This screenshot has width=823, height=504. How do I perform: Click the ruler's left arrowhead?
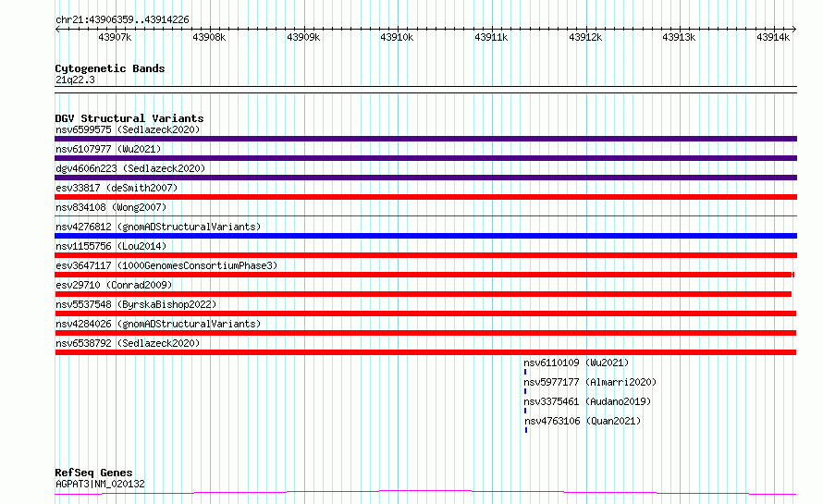(x=57, y=29)
